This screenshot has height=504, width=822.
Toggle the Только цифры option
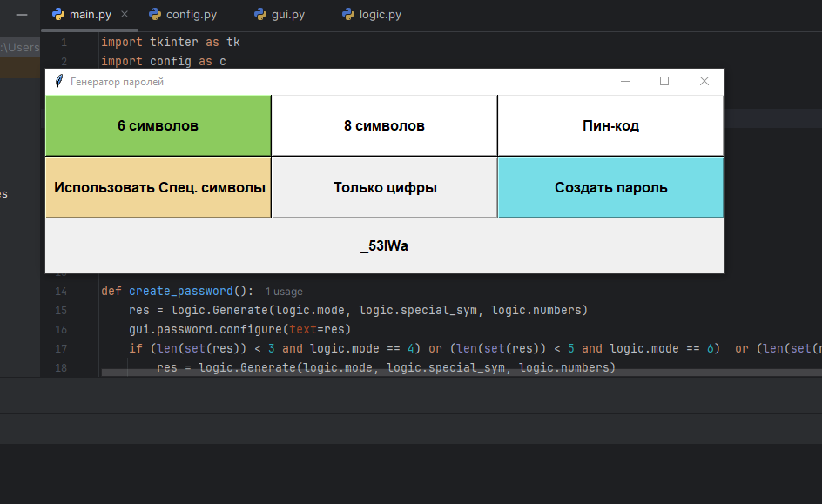coord(384,187)
